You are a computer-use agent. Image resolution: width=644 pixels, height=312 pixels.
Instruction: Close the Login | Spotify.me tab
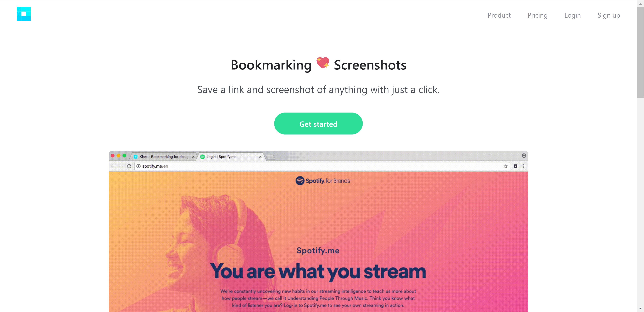click(x=260, y=157)
